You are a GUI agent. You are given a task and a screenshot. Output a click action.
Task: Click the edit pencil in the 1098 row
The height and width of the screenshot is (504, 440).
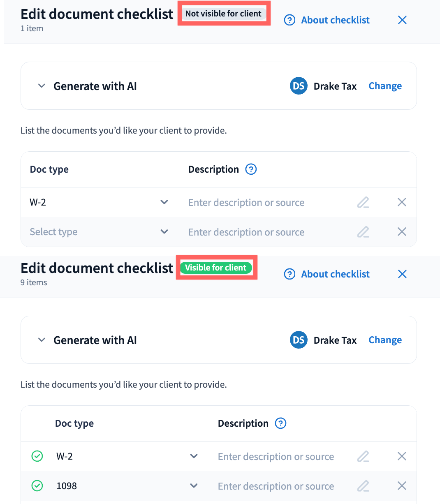pyautogui.click(x=363, y=486)
